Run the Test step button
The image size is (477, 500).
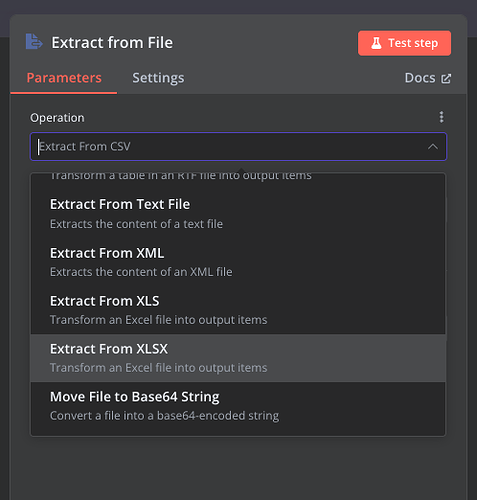pos(404,43)
